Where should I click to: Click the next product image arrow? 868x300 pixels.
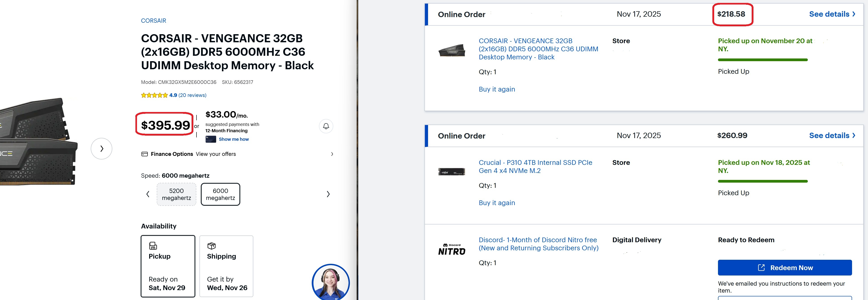pyautogui.click(x=102, y=148)
